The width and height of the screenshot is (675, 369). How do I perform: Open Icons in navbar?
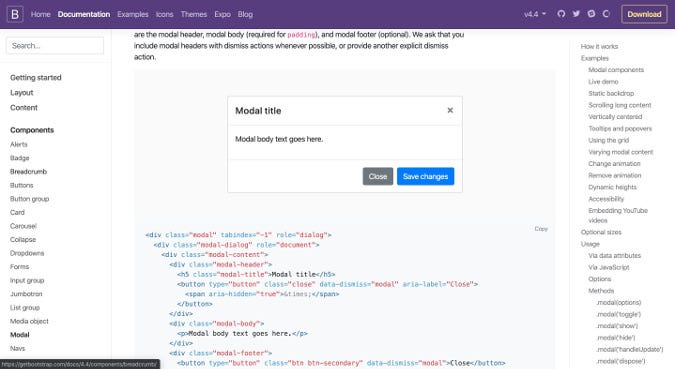tap(164, 14)
